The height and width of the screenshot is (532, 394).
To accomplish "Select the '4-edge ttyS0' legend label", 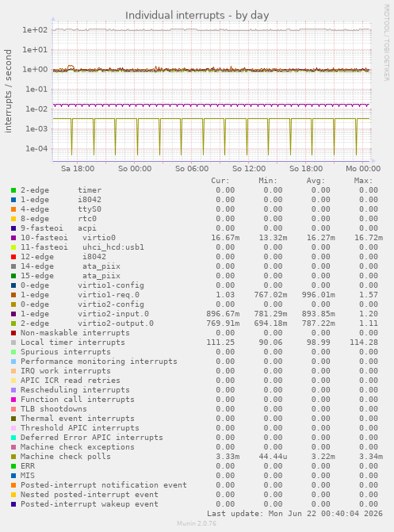I will coord(61,209).
